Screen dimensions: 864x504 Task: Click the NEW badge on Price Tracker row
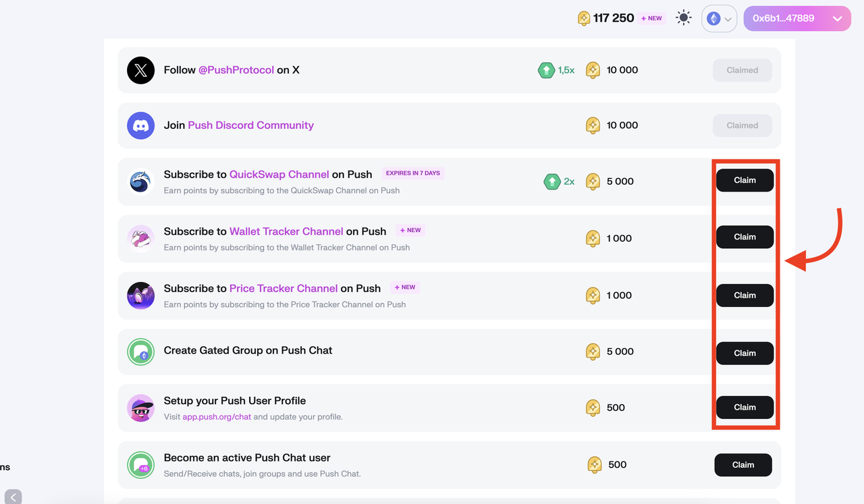(405, 287)
